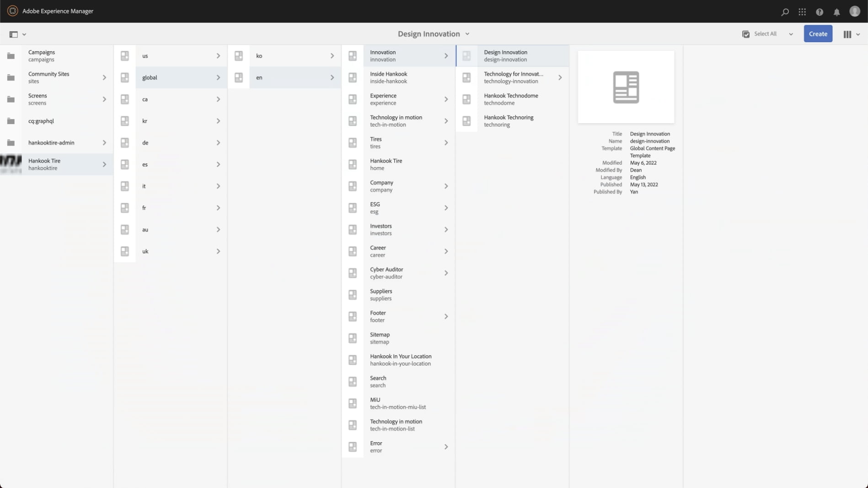868x488 pixels.
Task: Deselect the Design Innovation item checkbox thumbnail
Action: [466, 56]
